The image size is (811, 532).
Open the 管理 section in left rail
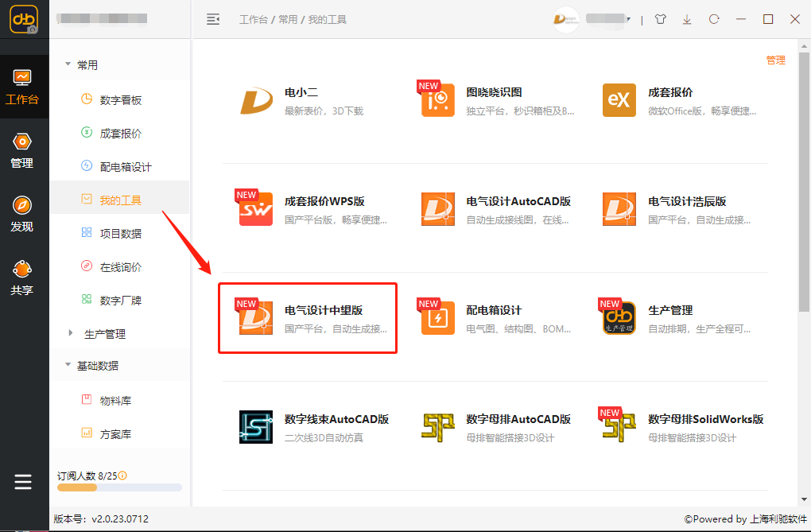click(22, 150)
